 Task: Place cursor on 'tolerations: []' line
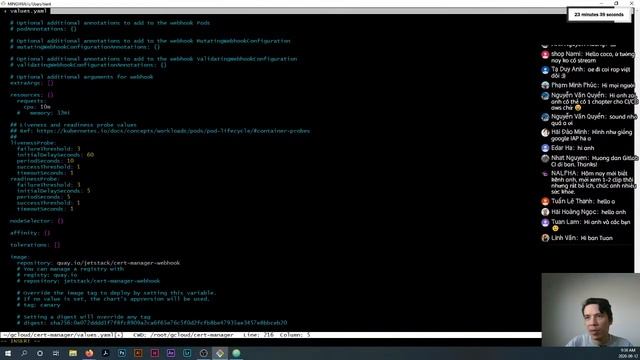click(x=35, y=245)
